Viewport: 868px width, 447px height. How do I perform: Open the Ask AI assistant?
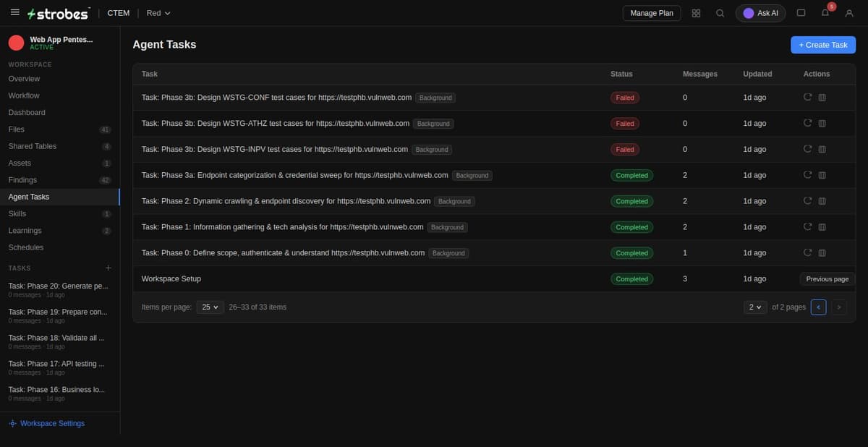(760, 13)
